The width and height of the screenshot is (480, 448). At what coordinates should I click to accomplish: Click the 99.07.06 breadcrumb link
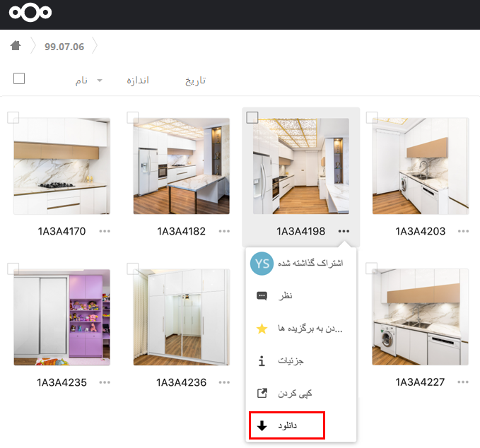click(x=64, y=47)
